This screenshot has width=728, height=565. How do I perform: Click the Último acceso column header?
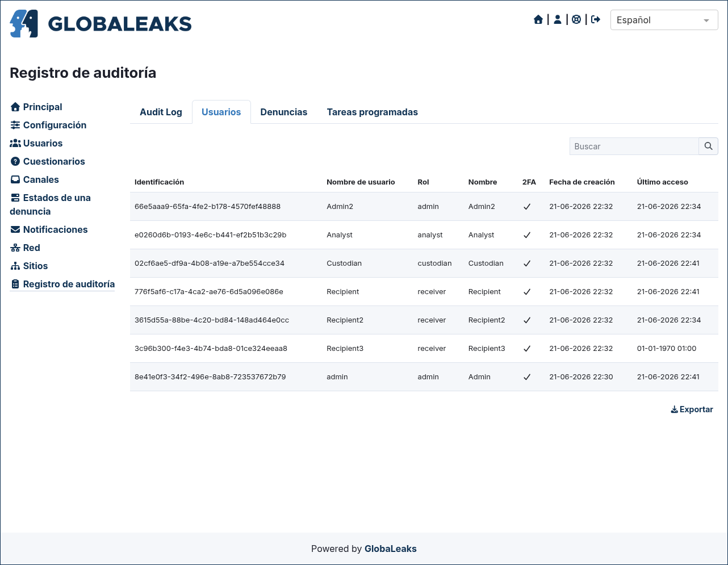pos(662,182)
